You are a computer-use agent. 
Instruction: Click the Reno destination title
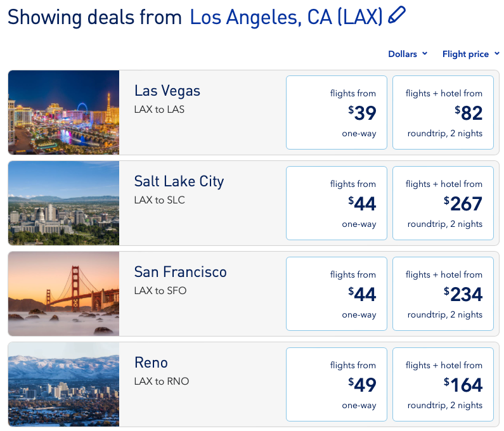(151, 363)
